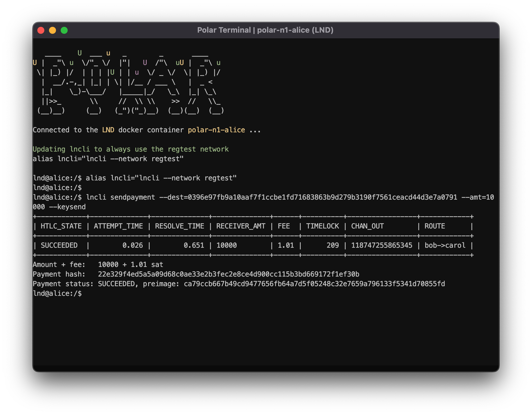Click the '--keysend' flag text
Image resolution: width=532 pixels, height=415 pixels.
click(67, 207)
